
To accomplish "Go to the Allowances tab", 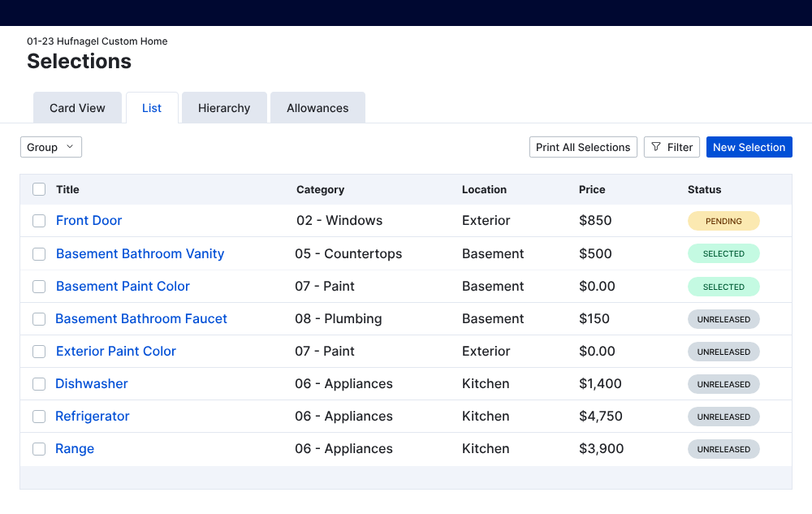I will 317,108.
